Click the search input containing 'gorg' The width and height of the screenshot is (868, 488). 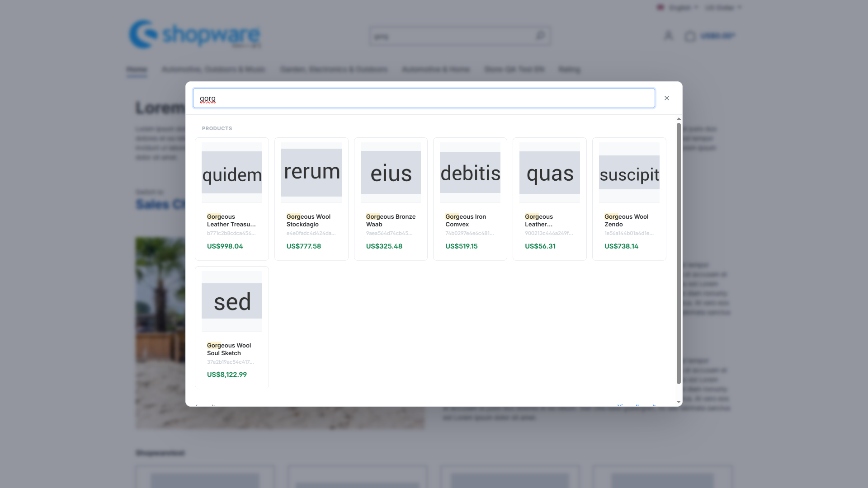pyautogui.click(x=424, y=98)
